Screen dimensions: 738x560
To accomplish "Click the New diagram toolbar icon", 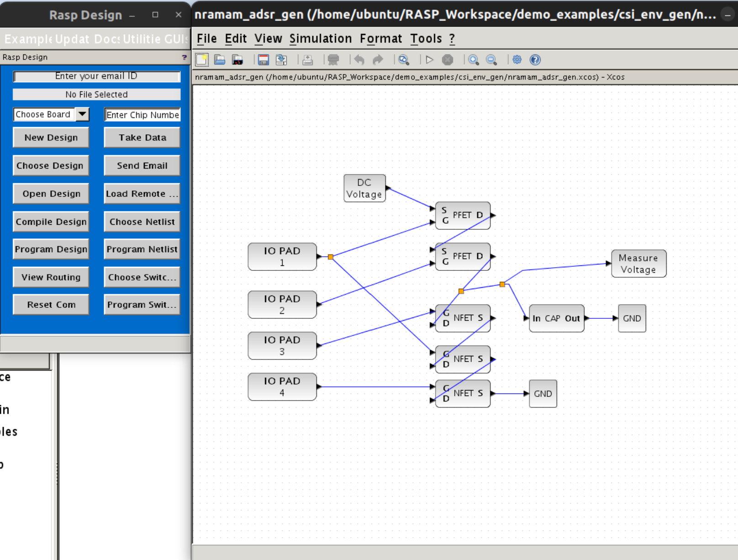I will coord(202,60).
